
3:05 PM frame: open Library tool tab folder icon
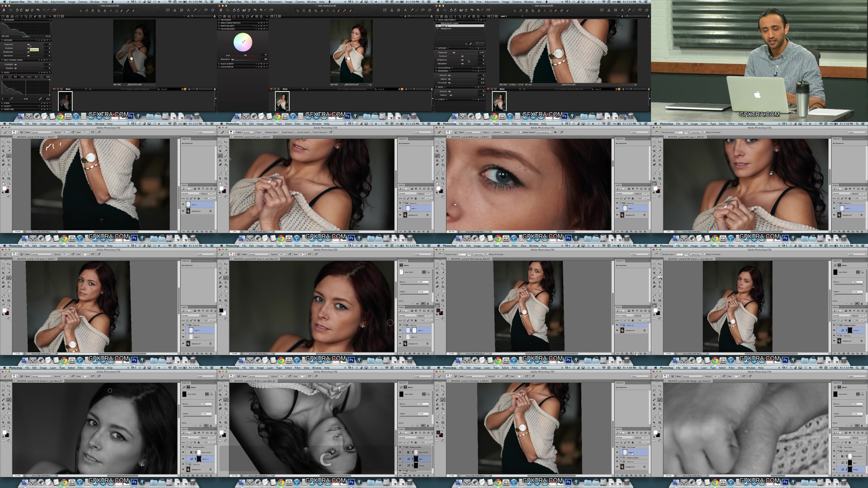click(x=3, y=16)
